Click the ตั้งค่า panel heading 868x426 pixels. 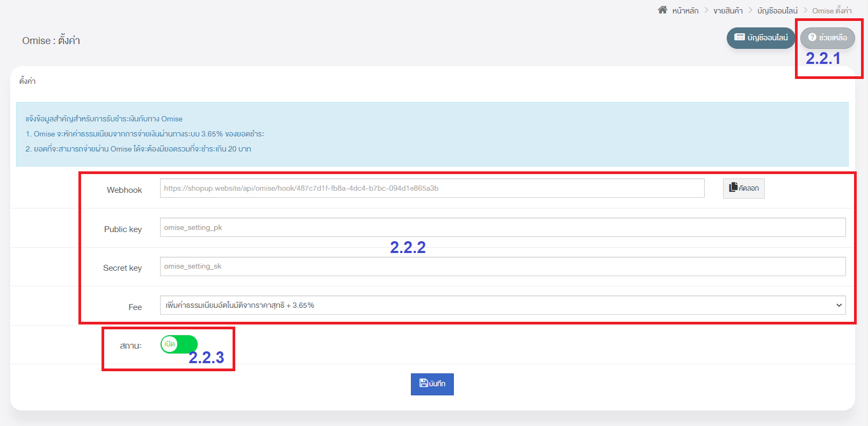point(27,81)
